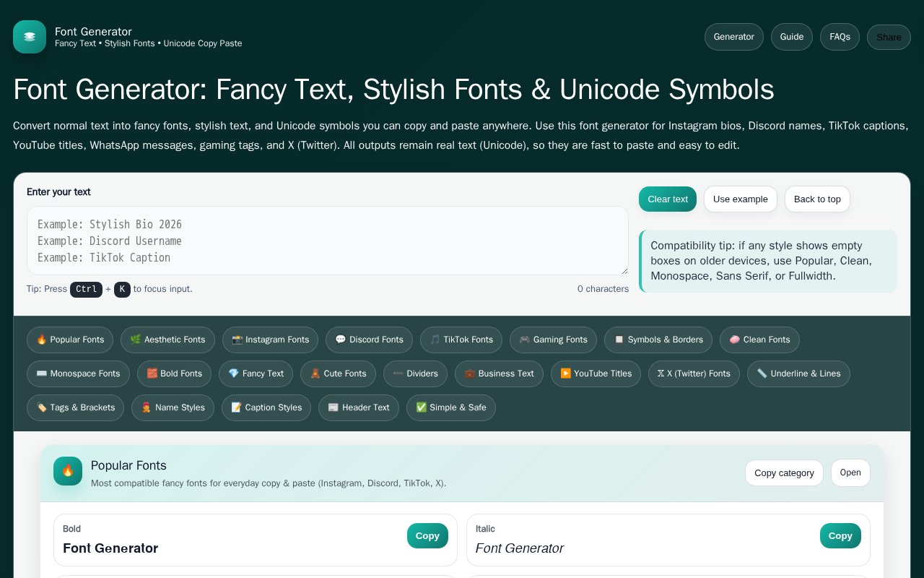Go to YouTube Titles category
This screenshot has height=578, width=924.
[x=596, y=374]
